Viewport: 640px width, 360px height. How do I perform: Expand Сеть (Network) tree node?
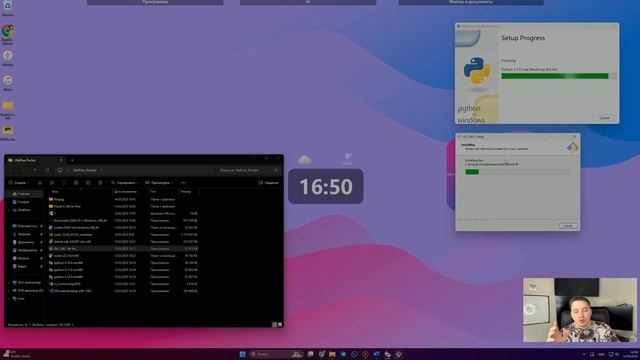tap(9, 298)
